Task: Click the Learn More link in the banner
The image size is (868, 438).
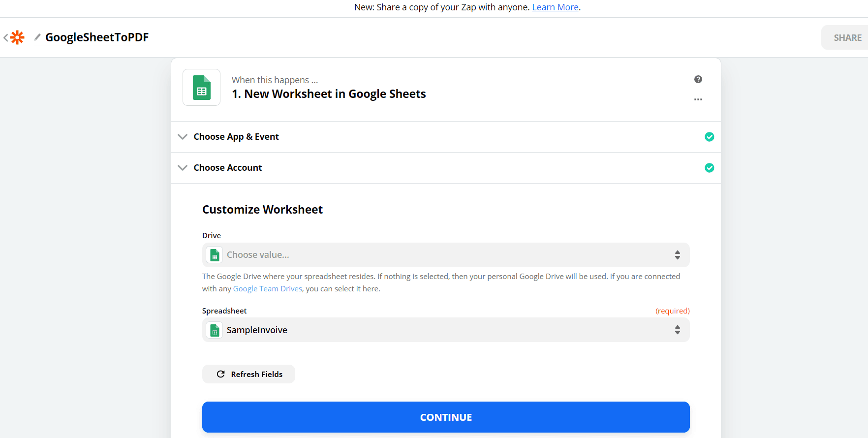Action: tap(555, 7)
